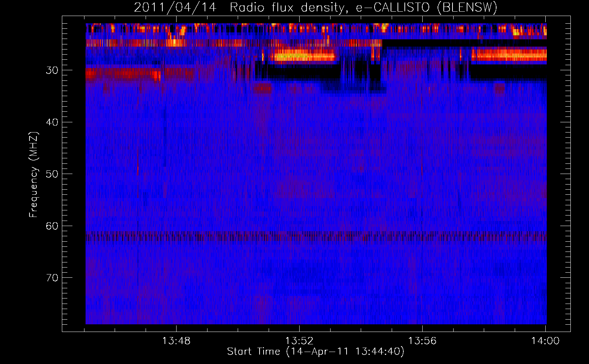Image resolution: width=589 pixels, height=364 pixels.
Task: Click the 'Start Time (14-Apr-11 13:44:40)' x-axis label
Action: pyautogui.click(x=316, y=352)
